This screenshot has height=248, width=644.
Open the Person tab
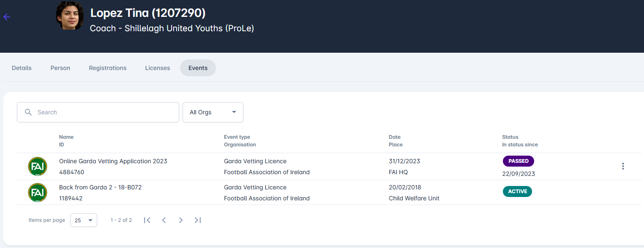(x=60, y=68)
